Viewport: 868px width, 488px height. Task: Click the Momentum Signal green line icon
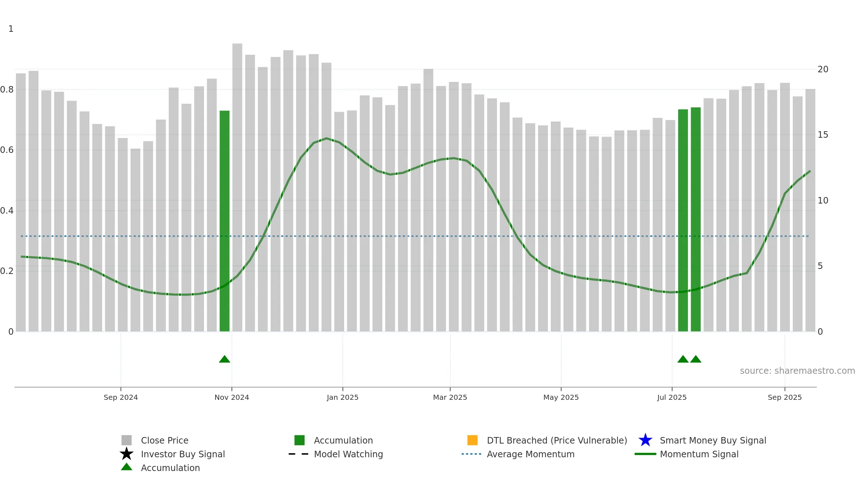(645, 454)
